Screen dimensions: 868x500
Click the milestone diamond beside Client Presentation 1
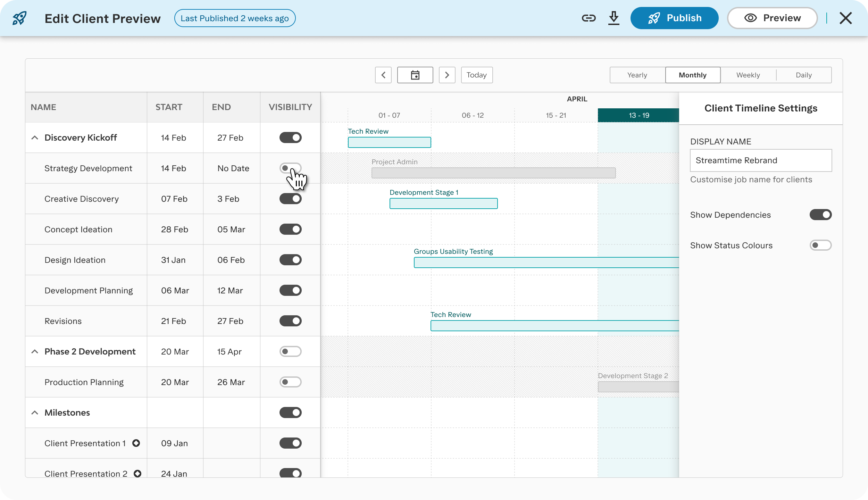[136, 443]
